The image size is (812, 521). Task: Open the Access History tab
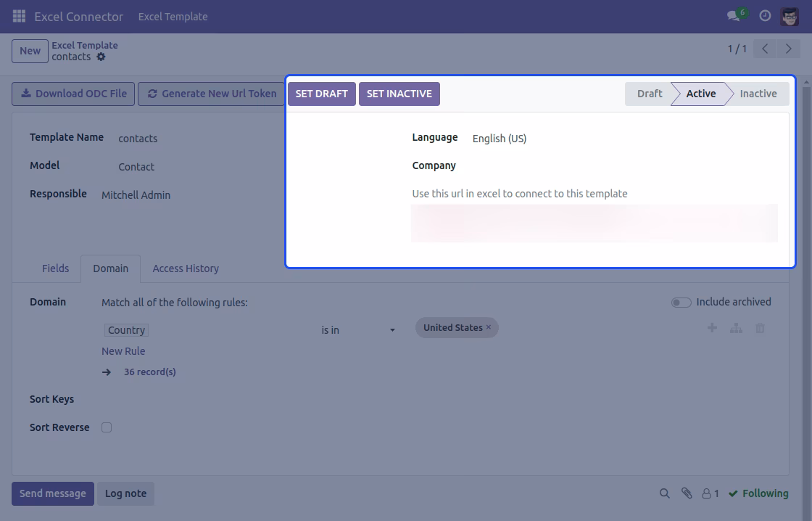pyautogui.click(x=186, y=268)
